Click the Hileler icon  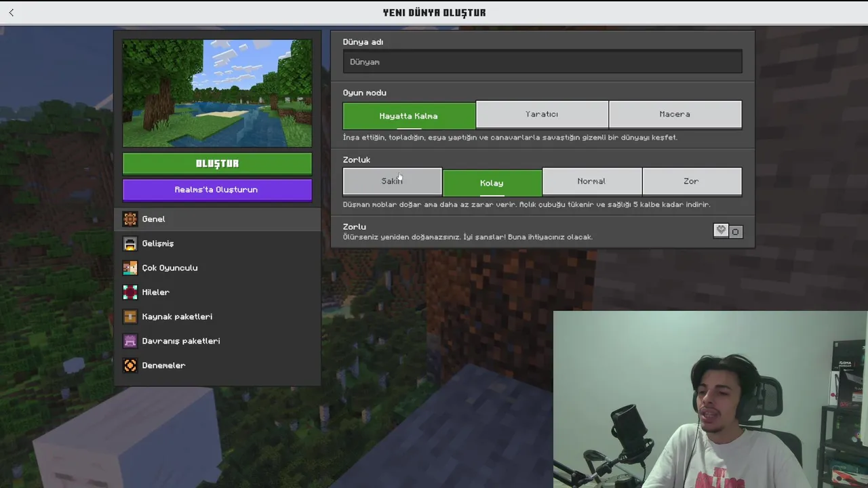130,292
